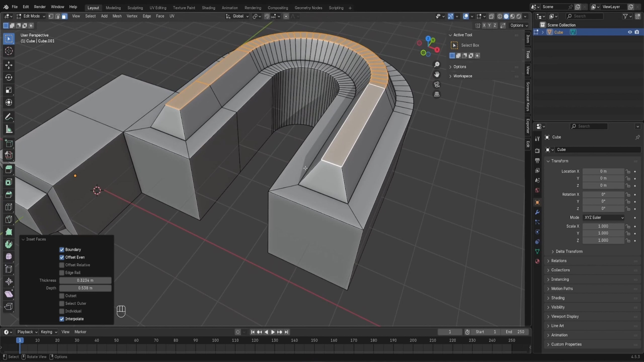
Task: Open the Keying popover in timeline
Action: click(49, 332)
